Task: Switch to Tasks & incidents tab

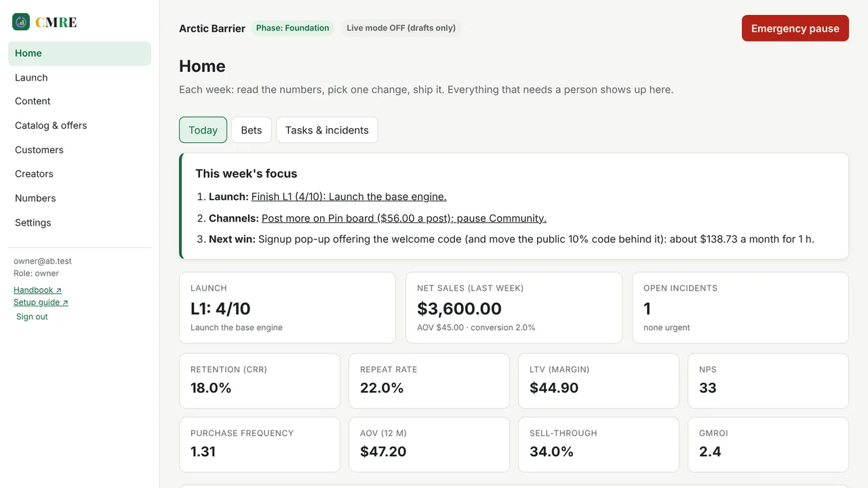Action: [x=327, y=130]
